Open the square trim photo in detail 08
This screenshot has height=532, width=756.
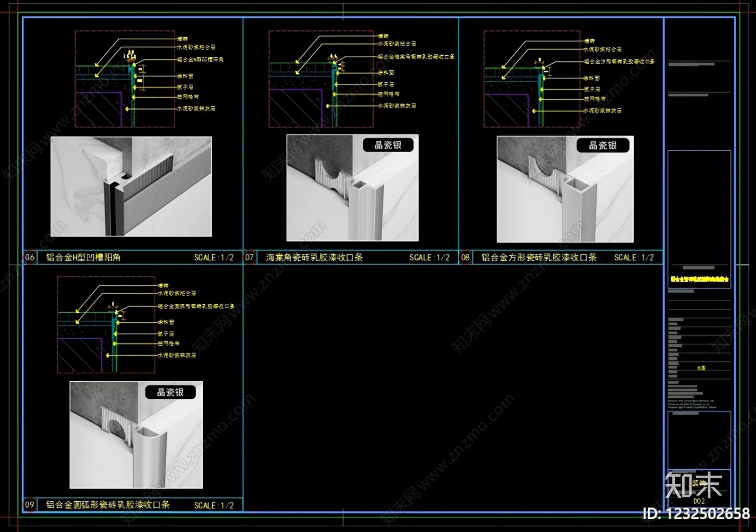tap(565, 189)
